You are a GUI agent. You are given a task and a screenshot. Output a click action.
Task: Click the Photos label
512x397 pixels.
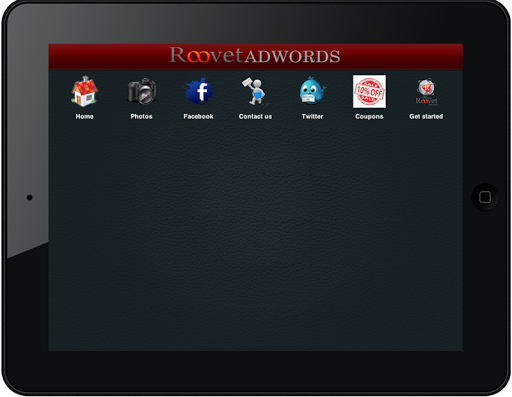coord(141,116)
